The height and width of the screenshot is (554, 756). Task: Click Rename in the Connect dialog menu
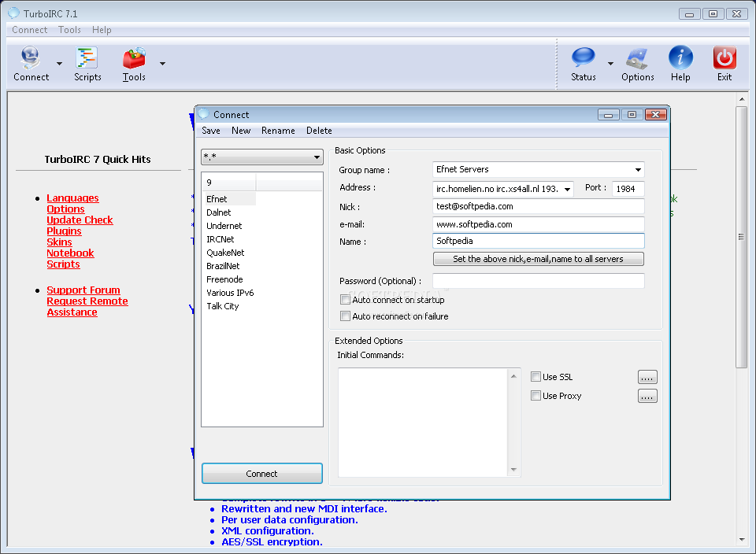(278, 131)
